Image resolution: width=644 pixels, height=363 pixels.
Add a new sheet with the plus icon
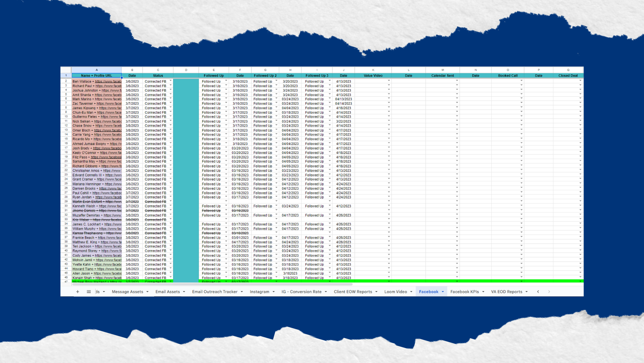[x=78, y=291]
